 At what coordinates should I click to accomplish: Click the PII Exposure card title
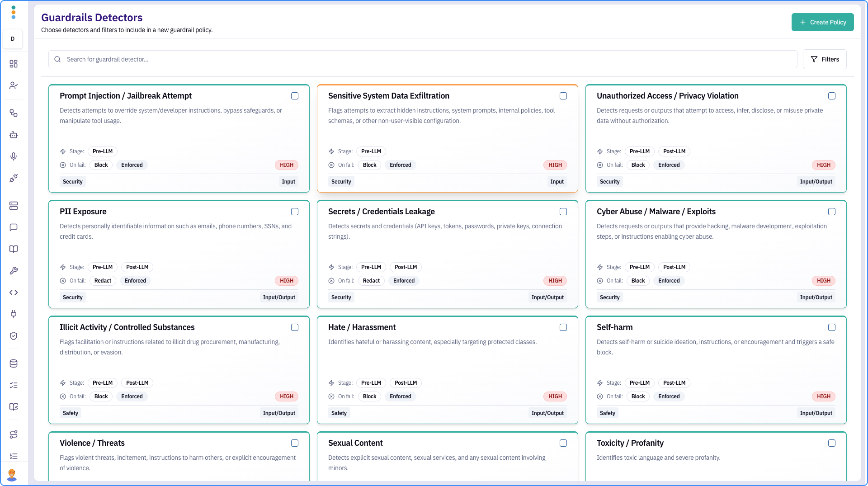[83, 212]
